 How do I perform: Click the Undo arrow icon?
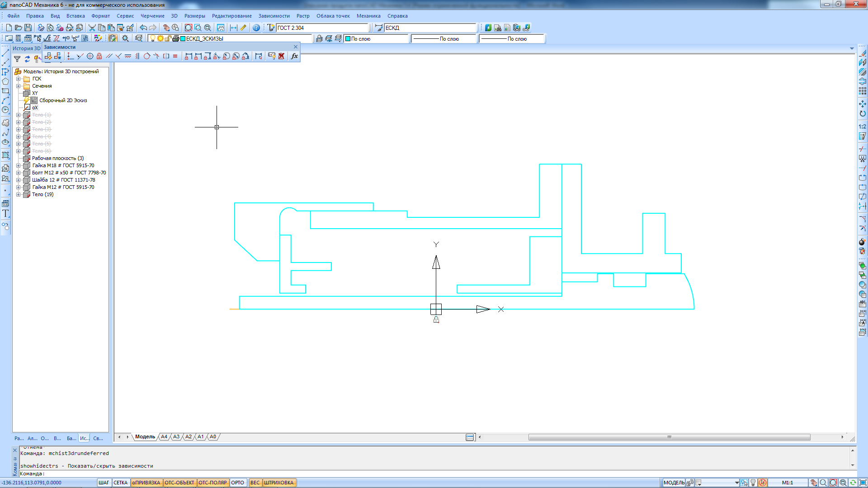coord(143,28)
